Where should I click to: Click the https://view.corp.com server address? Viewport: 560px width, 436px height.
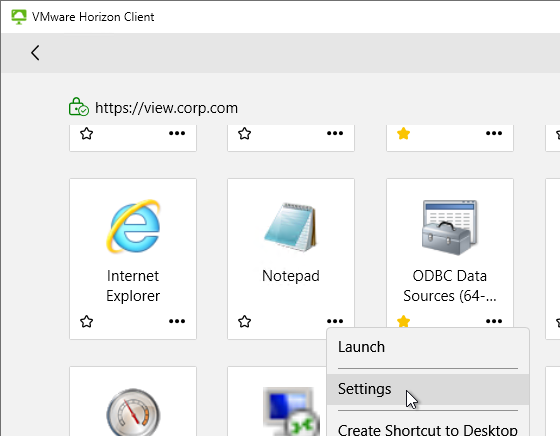coord(166,108)
